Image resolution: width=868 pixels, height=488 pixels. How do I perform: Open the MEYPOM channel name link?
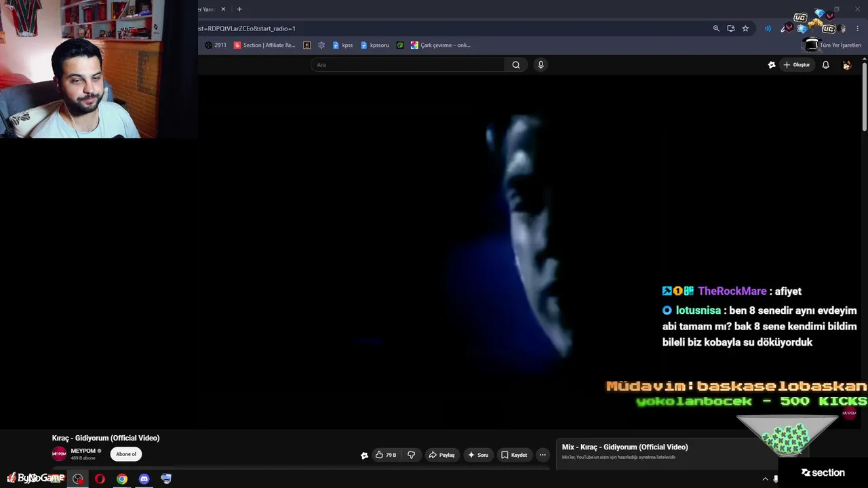[83, 451]
